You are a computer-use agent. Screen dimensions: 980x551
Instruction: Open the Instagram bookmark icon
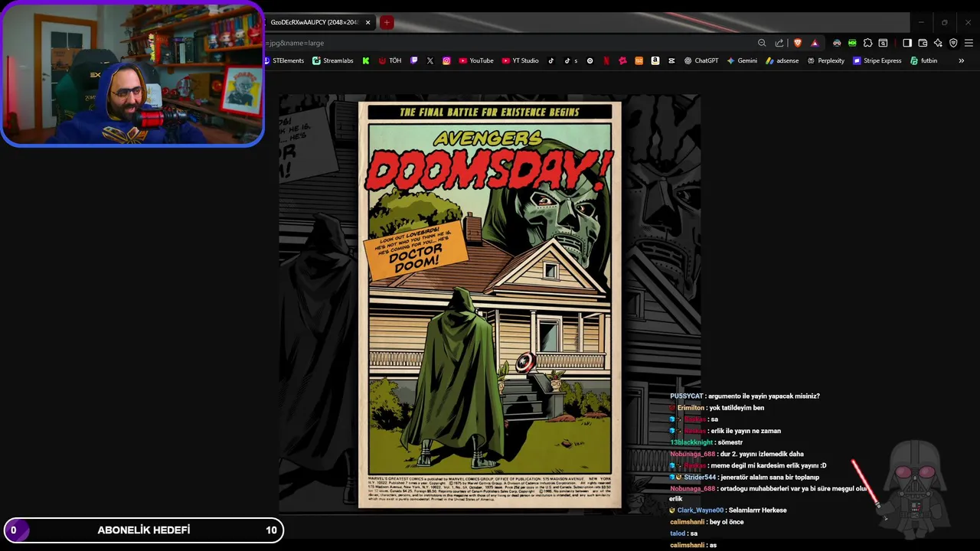(x=446, y=60)
